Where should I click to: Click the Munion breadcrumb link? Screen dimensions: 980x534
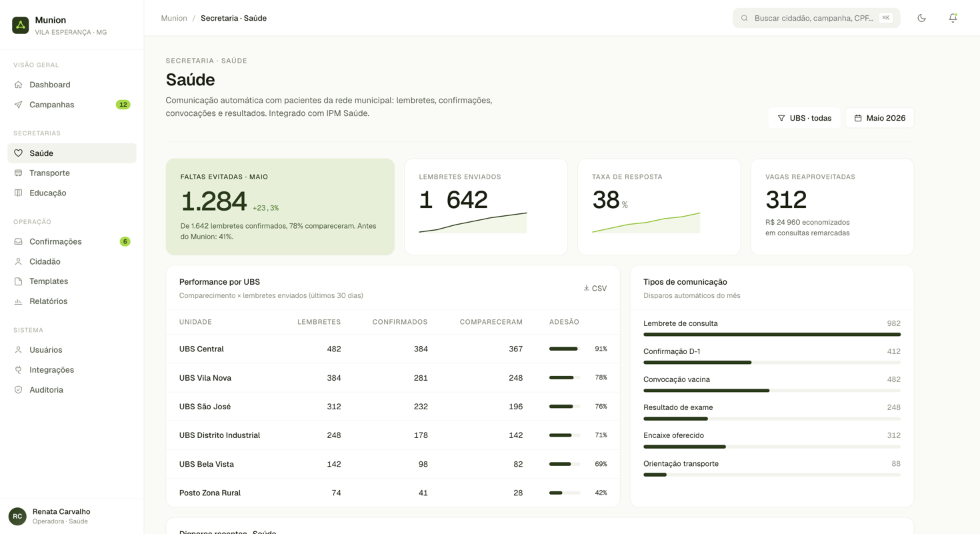[174, 18]
